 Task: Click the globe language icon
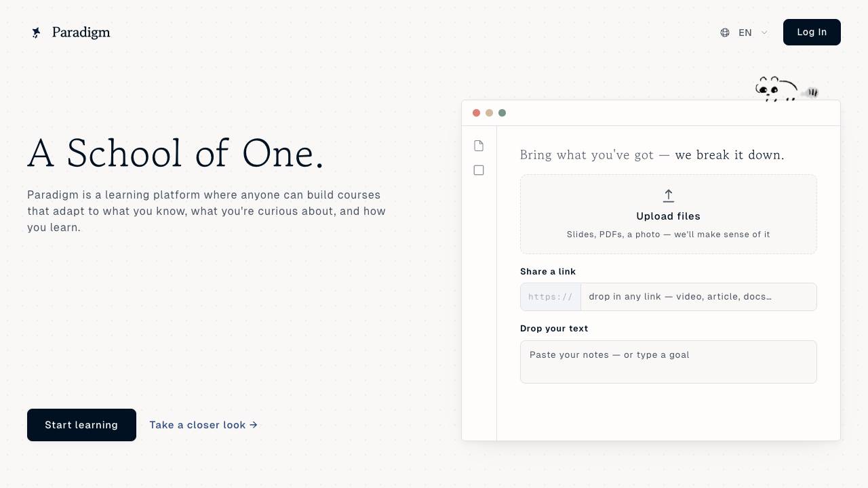[725, 33]
